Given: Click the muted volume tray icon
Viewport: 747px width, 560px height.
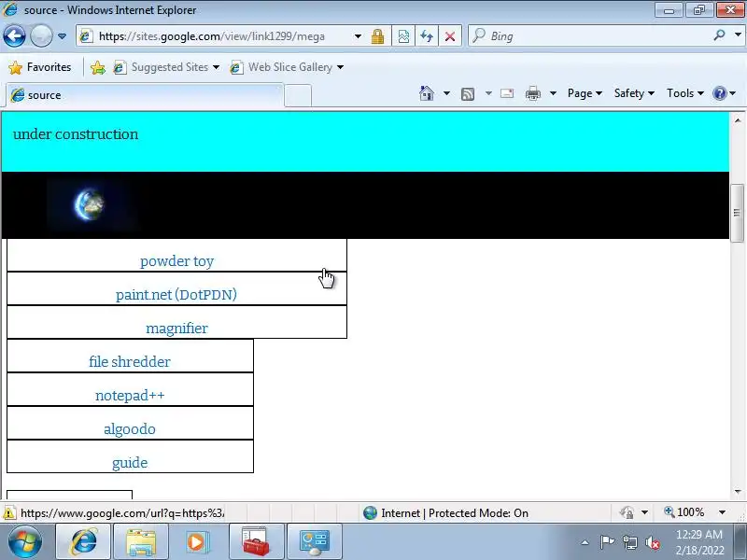Looking at the screenshot, I should (653, 542).
